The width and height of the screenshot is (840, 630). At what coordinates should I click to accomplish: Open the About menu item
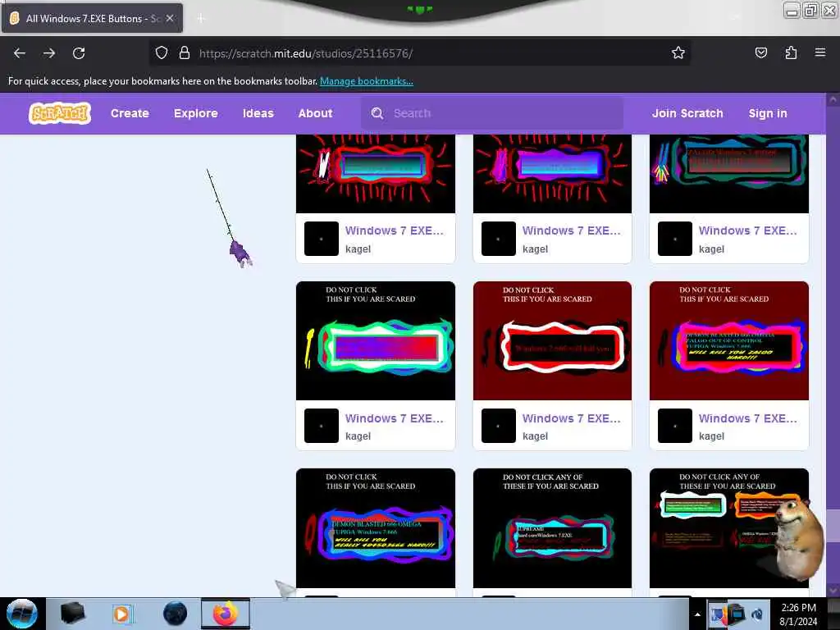point(316,113)
